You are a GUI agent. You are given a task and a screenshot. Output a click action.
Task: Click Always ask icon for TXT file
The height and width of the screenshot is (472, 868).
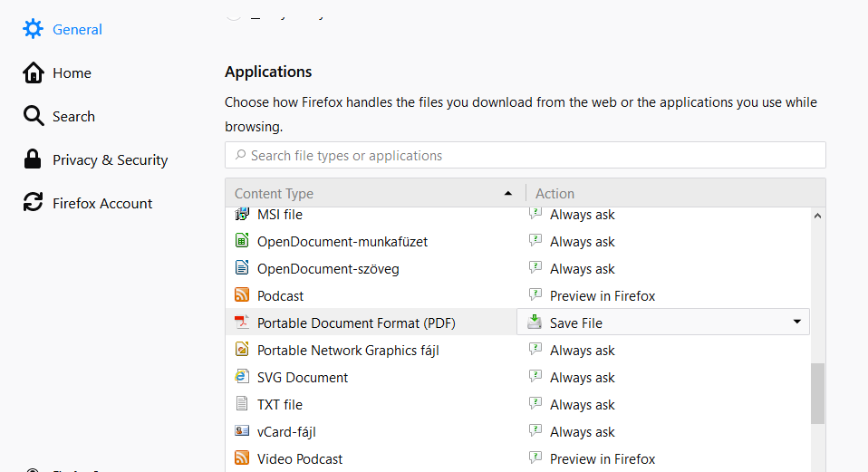[535, 403]
